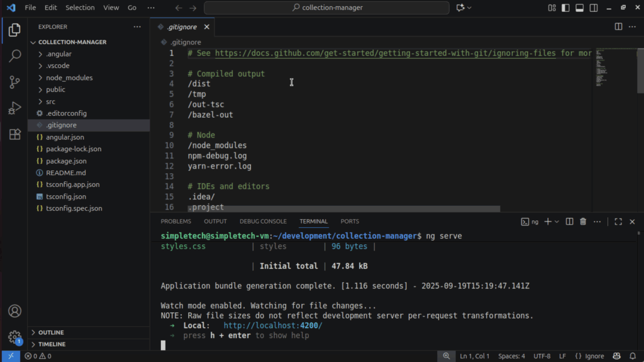Viewport: 644px width, 362px height.
Task: Toggle the secondary side bar
Action: (x=593, y=8)
